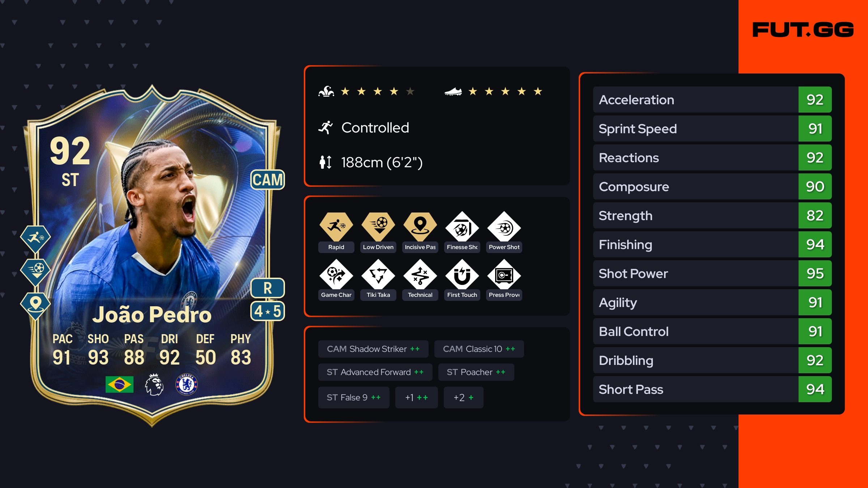Click the Incisive Pass playstyle icon
This screenshot has height=488, width=868.
pos(420,227)
